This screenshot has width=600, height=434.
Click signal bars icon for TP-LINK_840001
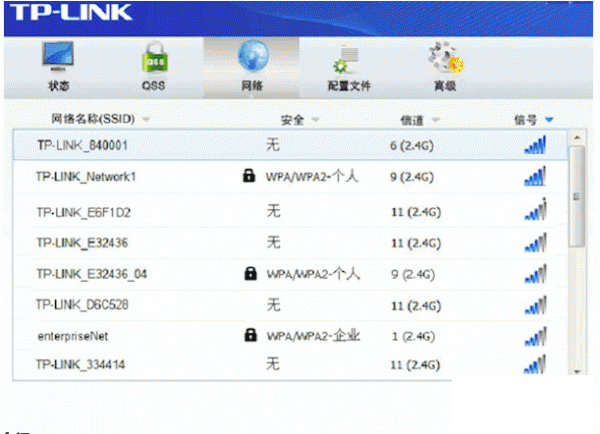(535, 145)
